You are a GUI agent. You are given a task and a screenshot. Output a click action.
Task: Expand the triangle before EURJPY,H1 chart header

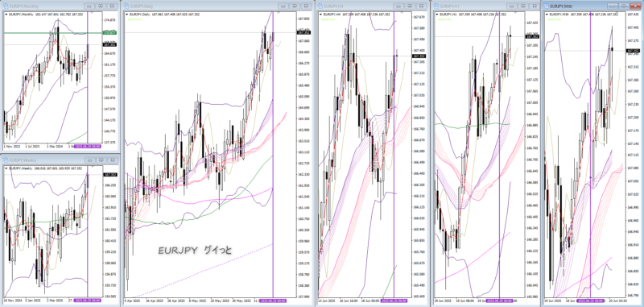tap(437, 15)
